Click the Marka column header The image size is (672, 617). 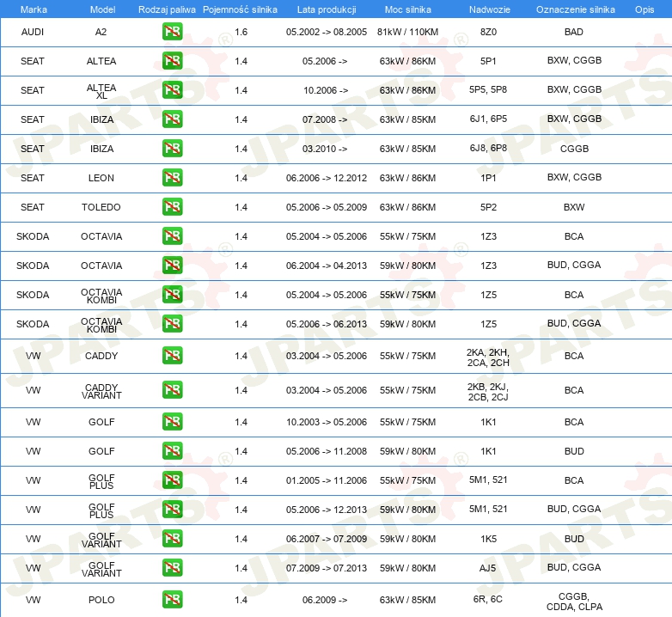click(x=34, y=9)
